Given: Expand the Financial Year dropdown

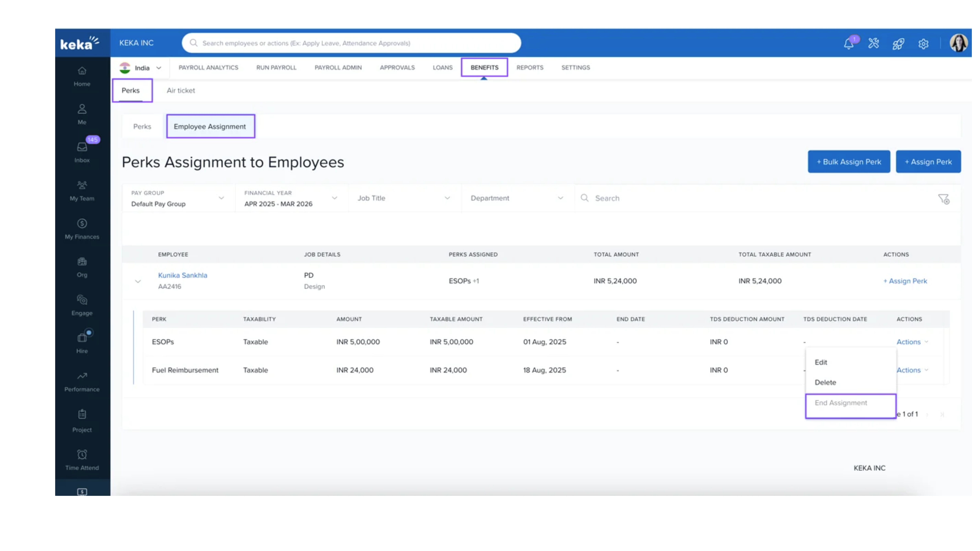Looking at the screenshot, I should pyautogui.click(x=291, y=198).
